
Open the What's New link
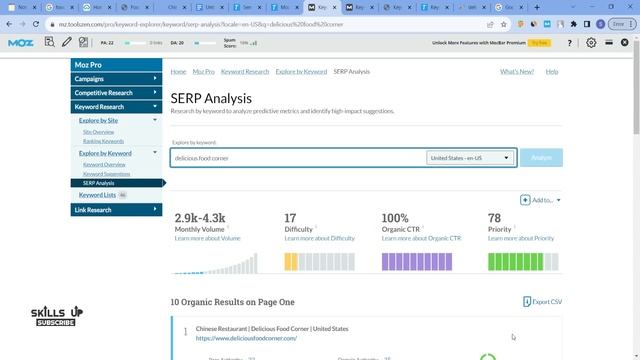click(x=517, y=71)
